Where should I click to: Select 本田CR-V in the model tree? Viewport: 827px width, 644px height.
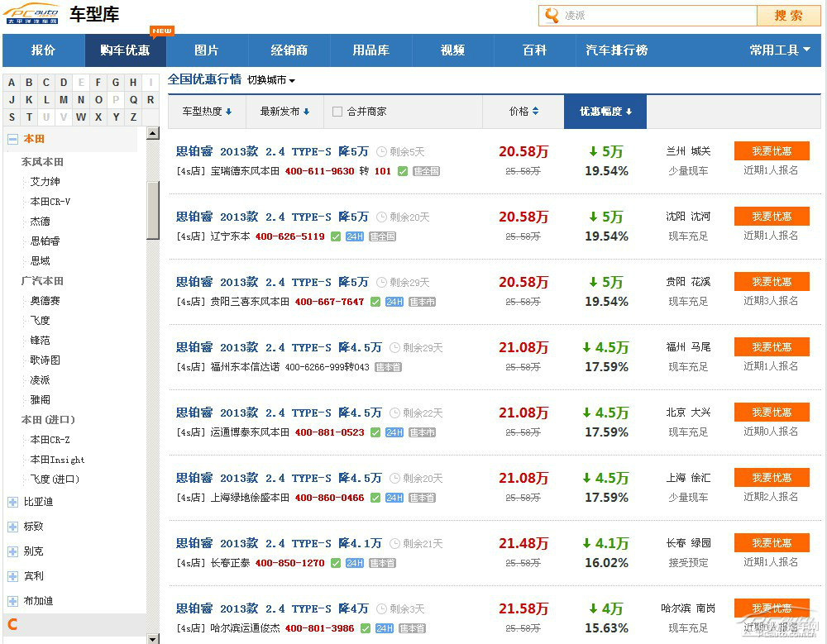click(x=50, y=202)
